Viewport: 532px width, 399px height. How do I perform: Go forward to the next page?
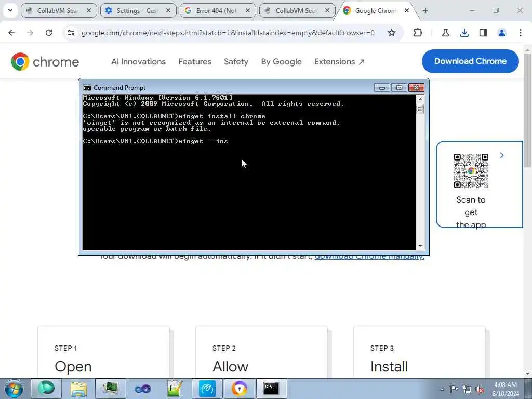click(30, 33)
